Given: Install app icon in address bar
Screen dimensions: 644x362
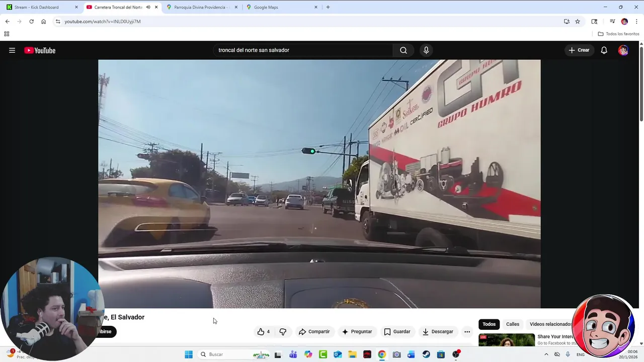Looking at the screenshot, I should [x=567, y=22].
